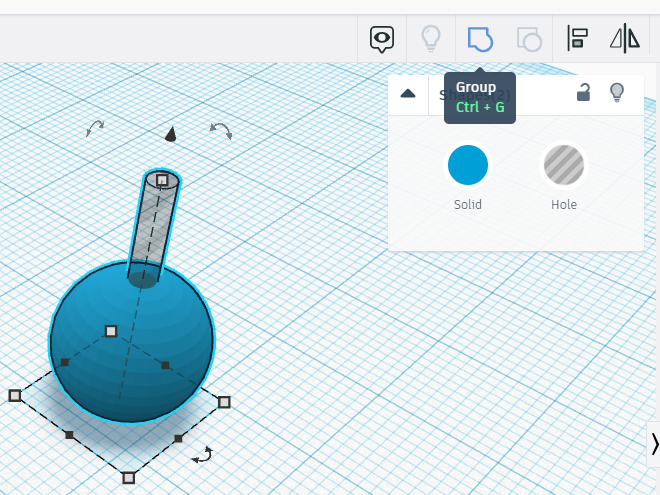Click the white center handle on the sphere
This screenshot has height=495, width=660.
(111, 331)
